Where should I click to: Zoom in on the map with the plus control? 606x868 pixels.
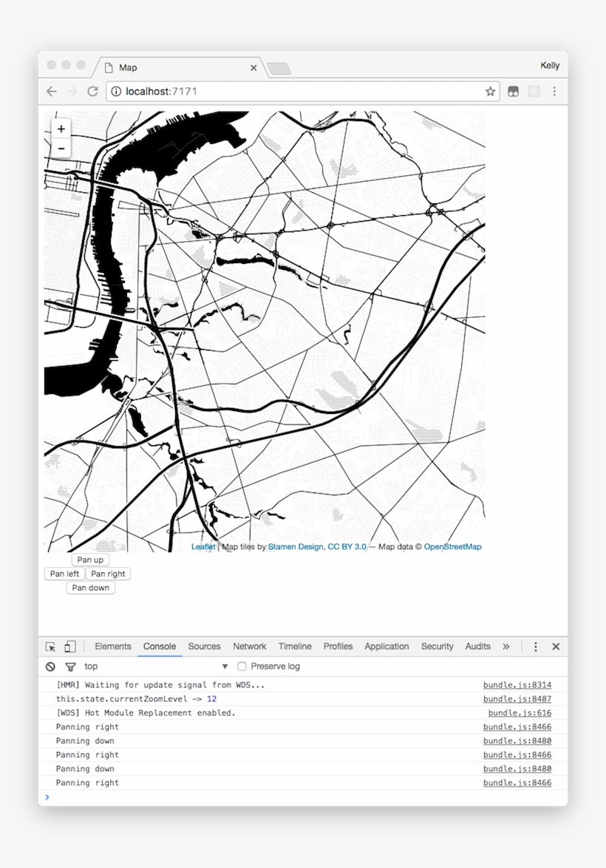[x=61, y=129]
